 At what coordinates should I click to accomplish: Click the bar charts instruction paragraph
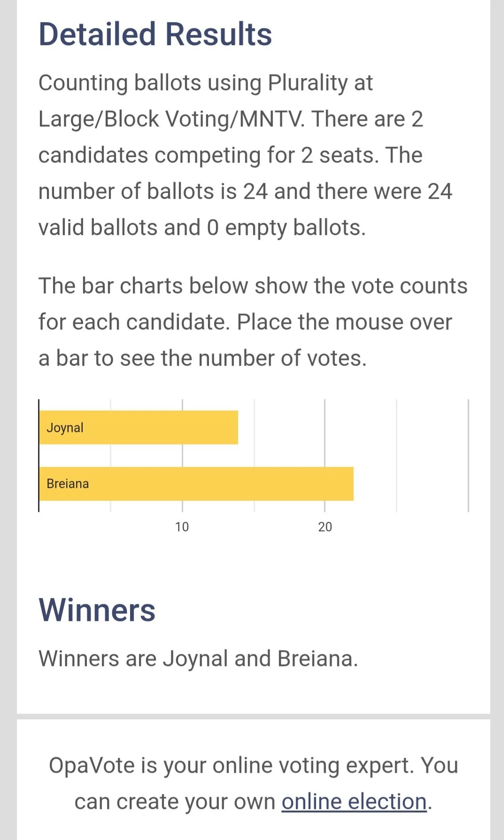253,322
